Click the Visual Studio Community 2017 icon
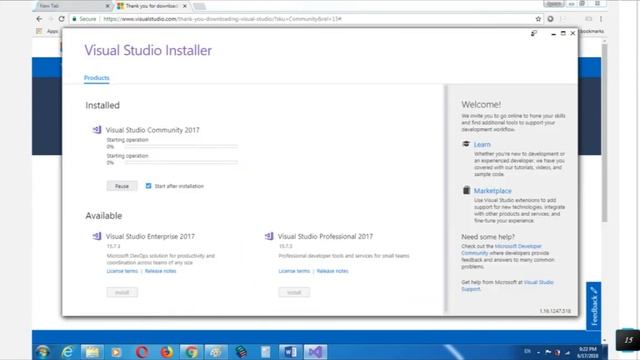 coord(97,130)
